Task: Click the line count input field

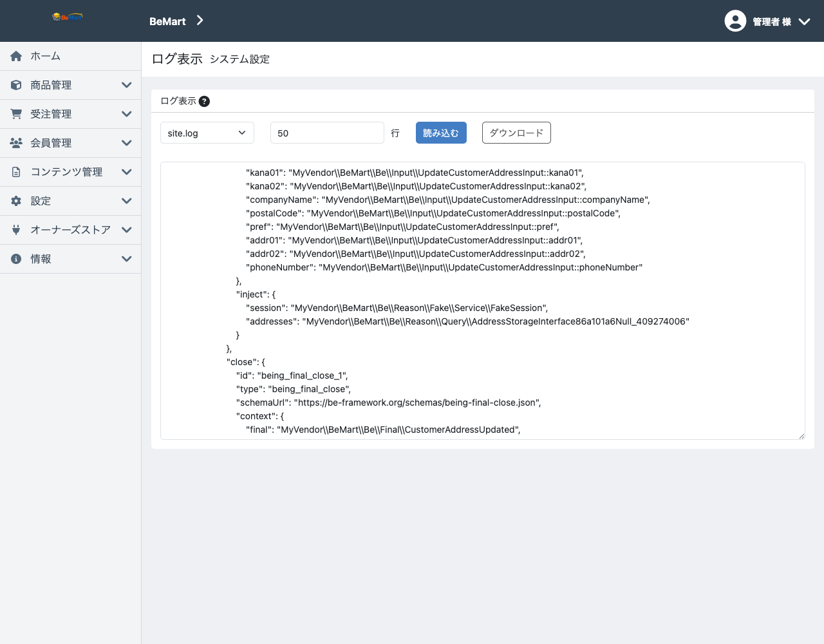Action: 327,133
